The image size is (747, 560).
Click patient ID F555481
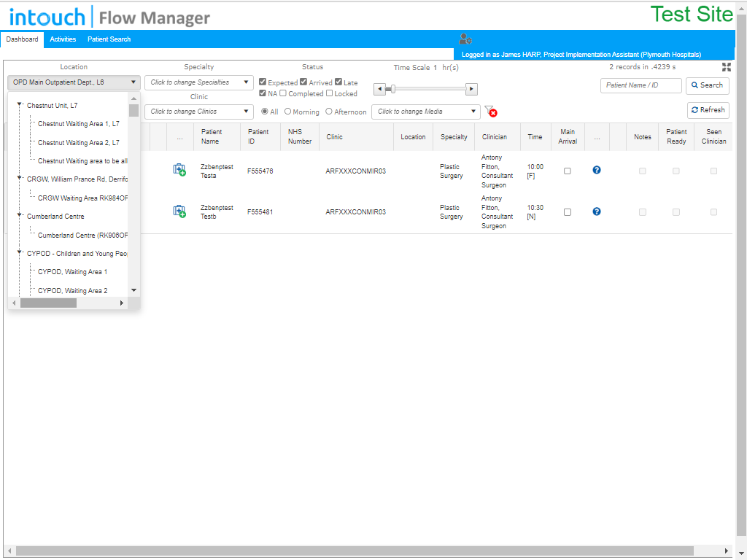pos(260,212)
